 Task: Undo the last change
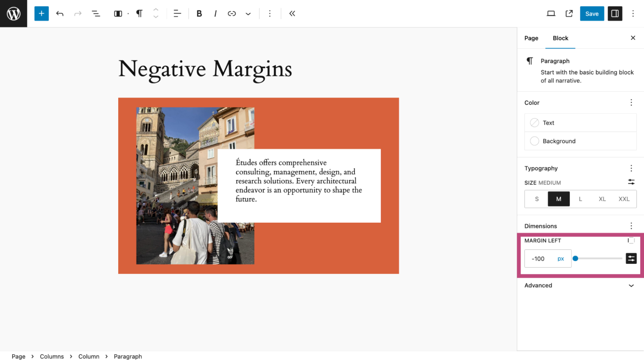(x=60, y=13)
